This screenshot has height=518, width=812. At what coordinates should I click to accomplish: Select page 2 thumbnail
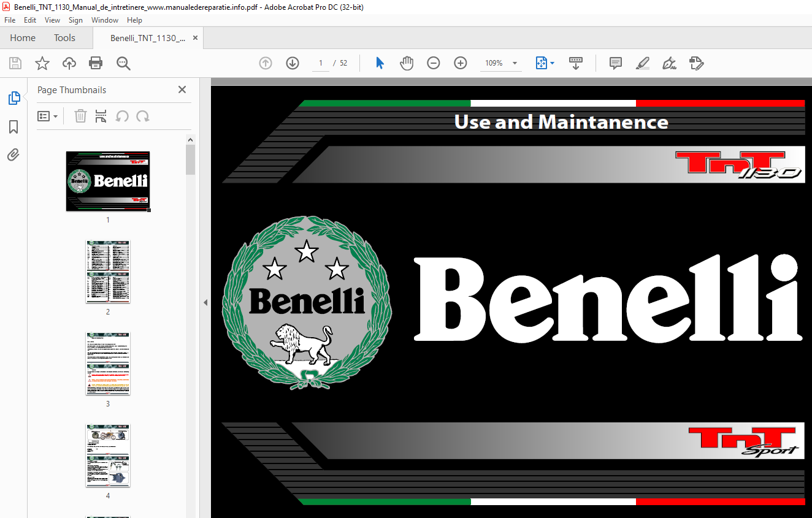coord(108,271)
